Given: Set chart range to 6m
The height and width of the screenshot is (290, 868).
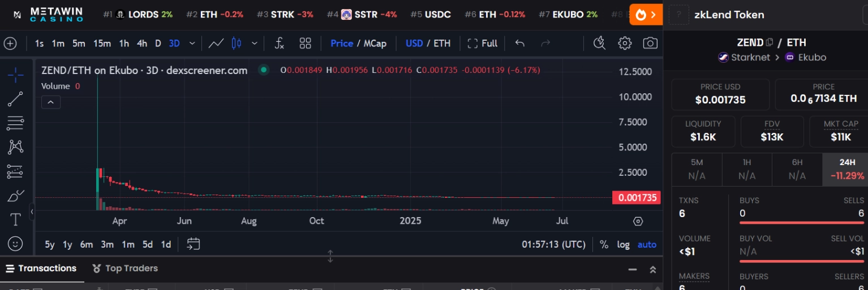Looking at the screenshot, I should [86, 244].
